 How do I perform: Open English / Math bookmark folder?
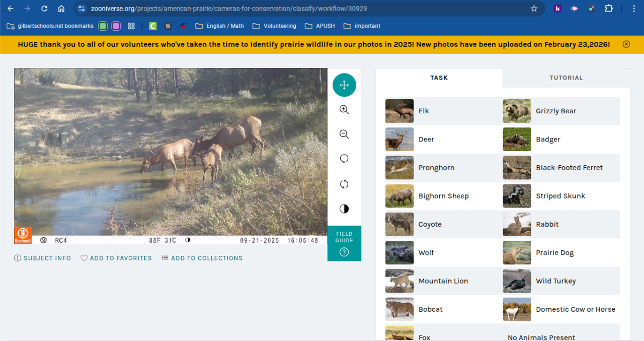point(219,26)
